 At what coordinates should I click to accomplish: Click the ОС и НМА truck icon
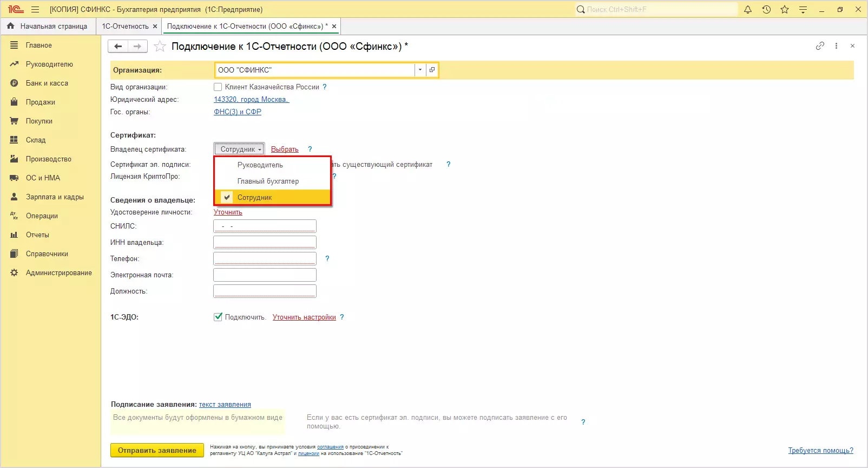[14, 178]
